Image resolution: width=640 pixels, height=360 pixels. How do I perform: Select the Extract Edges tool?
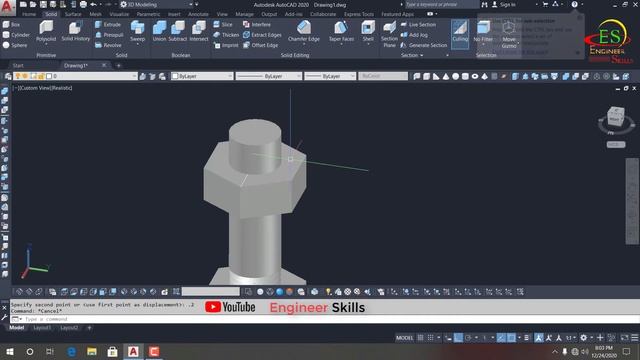(x=262, y=35)
